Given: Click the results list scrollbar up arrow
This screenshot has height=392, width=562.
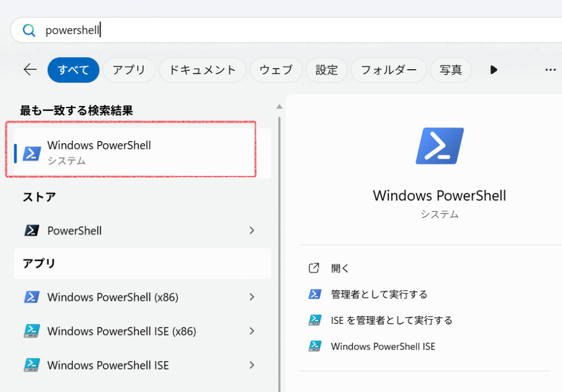Looking at the screenshot, I should (279, 107).
